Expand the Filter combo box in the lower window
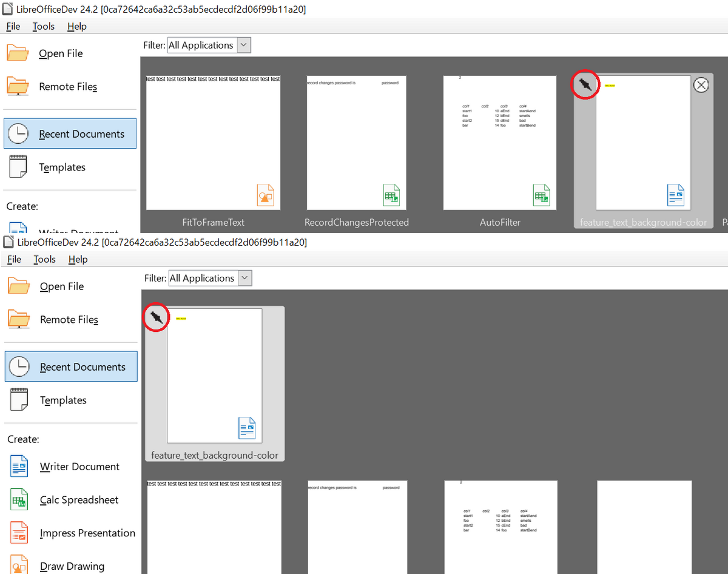728x574 pixels. tap(244, 278)
